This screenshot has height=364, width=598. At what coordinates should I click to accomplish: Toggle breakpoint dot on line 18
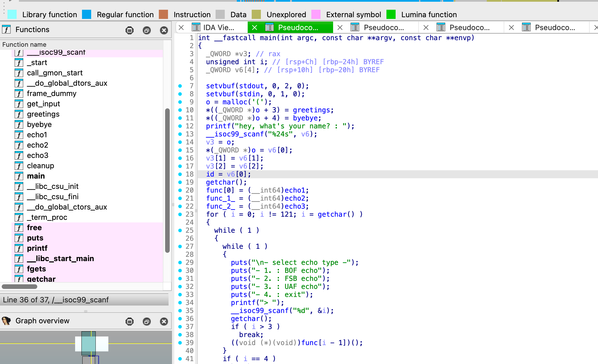pos(180,174)
